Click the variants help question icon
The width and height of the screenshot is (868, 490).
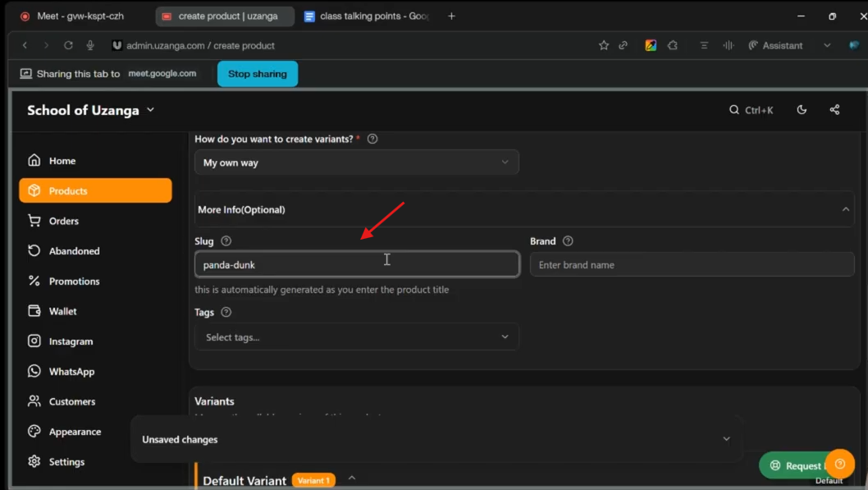coord(372,139)
